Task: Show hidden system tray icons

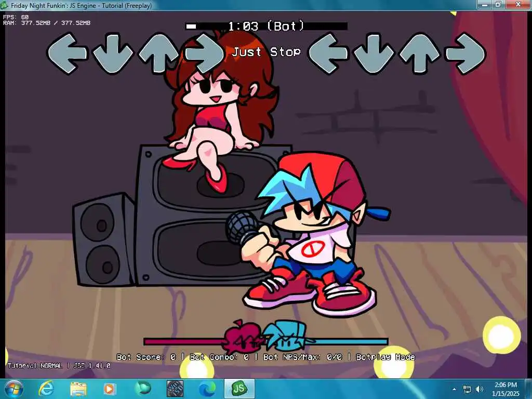Action: pos(454,389)
